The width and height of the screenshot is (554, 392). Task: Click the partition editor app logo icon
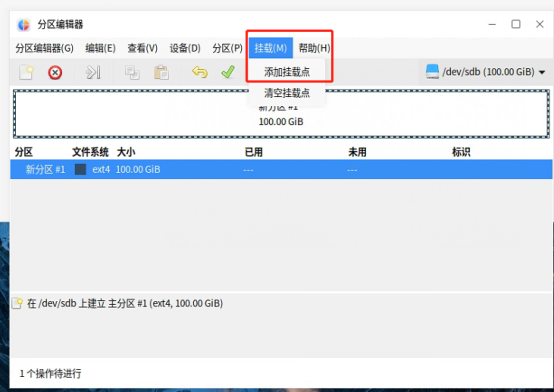[x=24, y=25]
